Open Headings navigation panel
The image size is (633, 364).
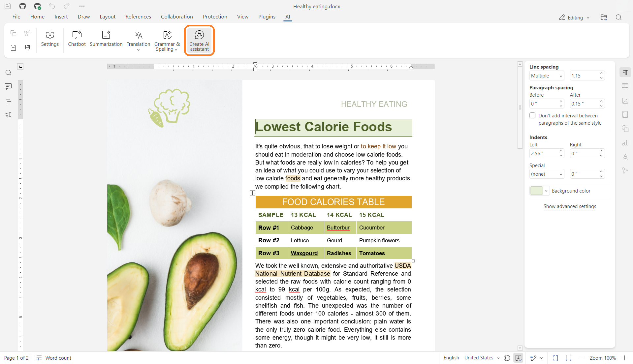[x=8, y=101]
